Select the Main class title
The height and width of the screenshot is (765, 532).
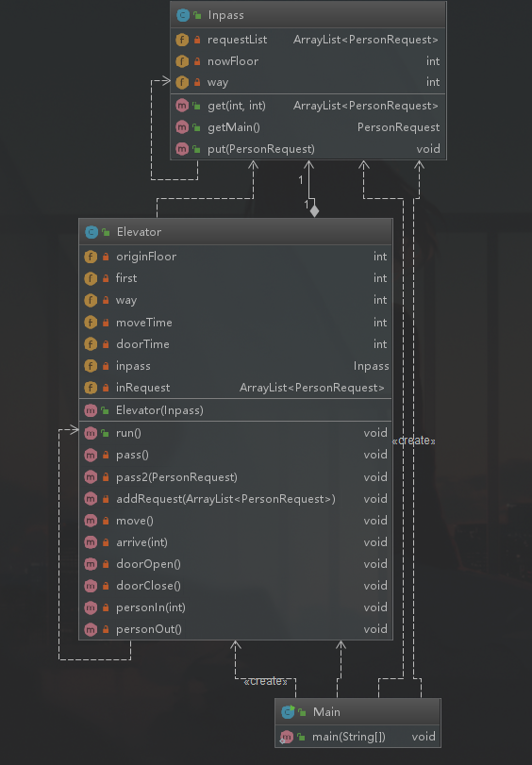(326, 712)
